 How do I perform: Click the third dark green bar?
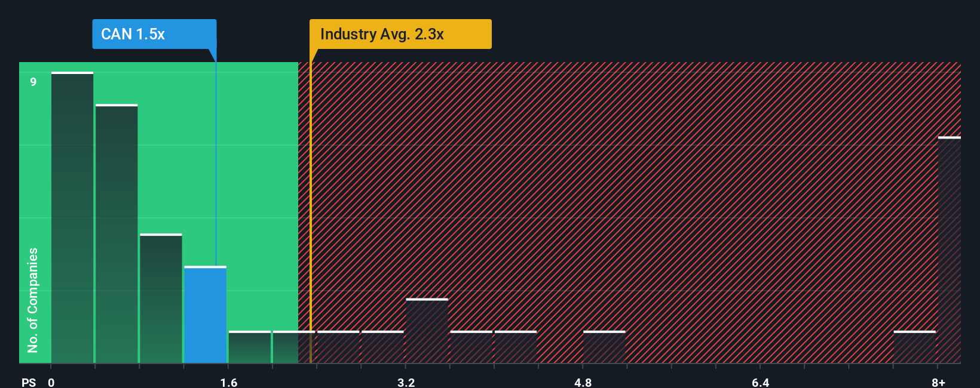tap(161, 298)
